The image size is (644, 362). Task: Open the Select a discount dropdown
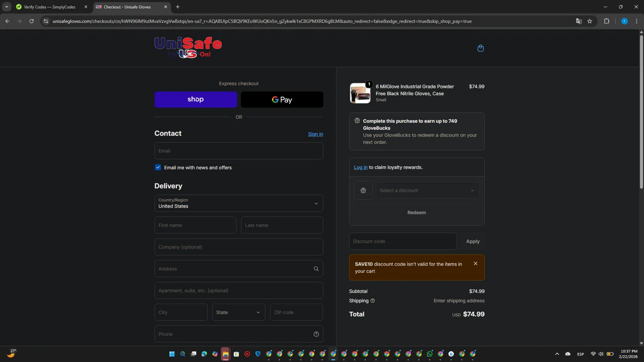click(x=428, y=190)
